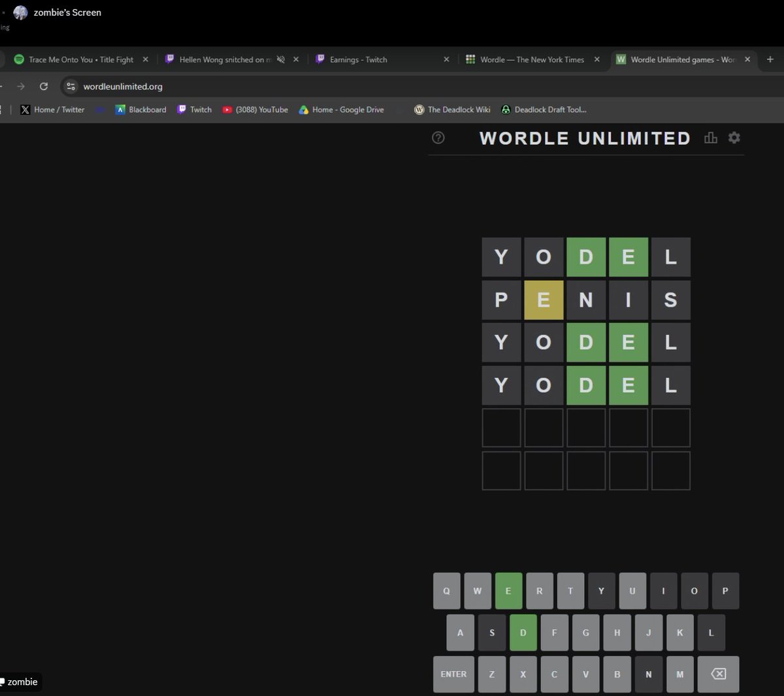This screenshot has height=696, width=784.
Task: Tap the M key on the keyboard
Action: [679, 674]
